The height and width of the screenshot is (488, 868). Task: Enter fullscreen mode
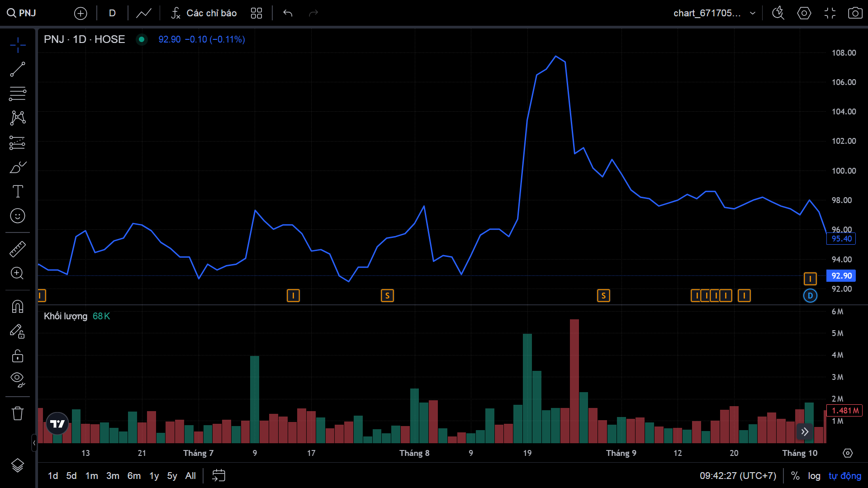[830, 13]
